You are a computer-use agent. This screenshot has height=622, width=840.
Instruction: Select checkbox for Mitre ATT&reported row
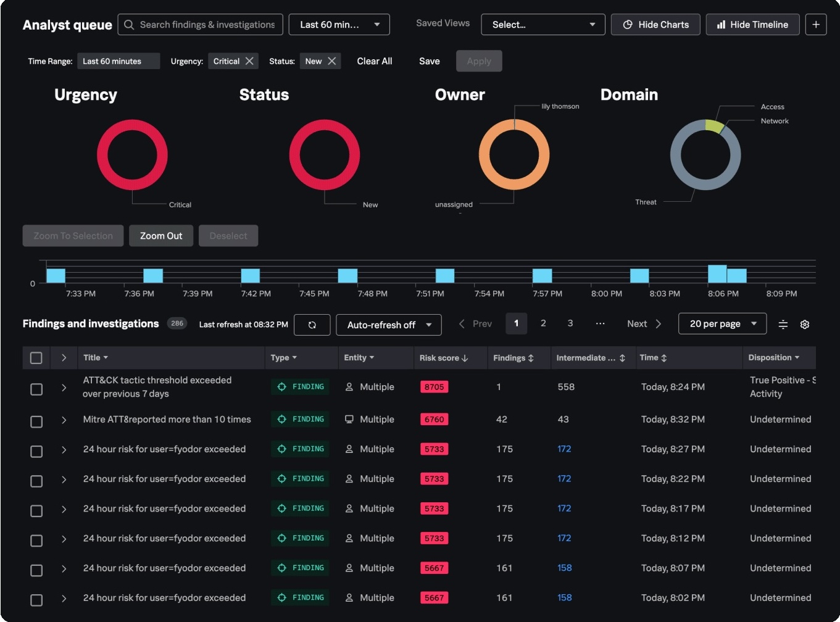[x=36, y=421]
